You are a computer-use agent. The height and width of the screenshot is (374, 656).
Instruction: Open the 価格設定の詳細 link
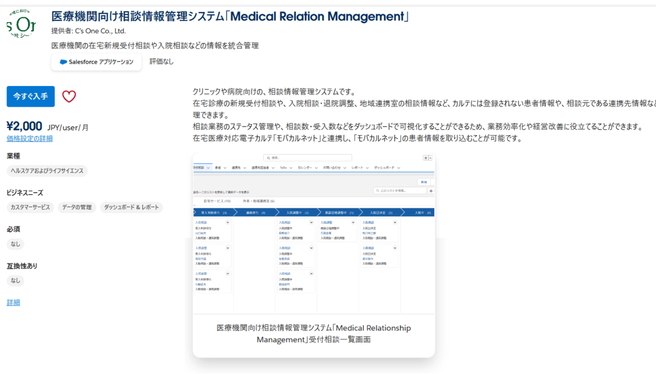click(x=30, y=138)
